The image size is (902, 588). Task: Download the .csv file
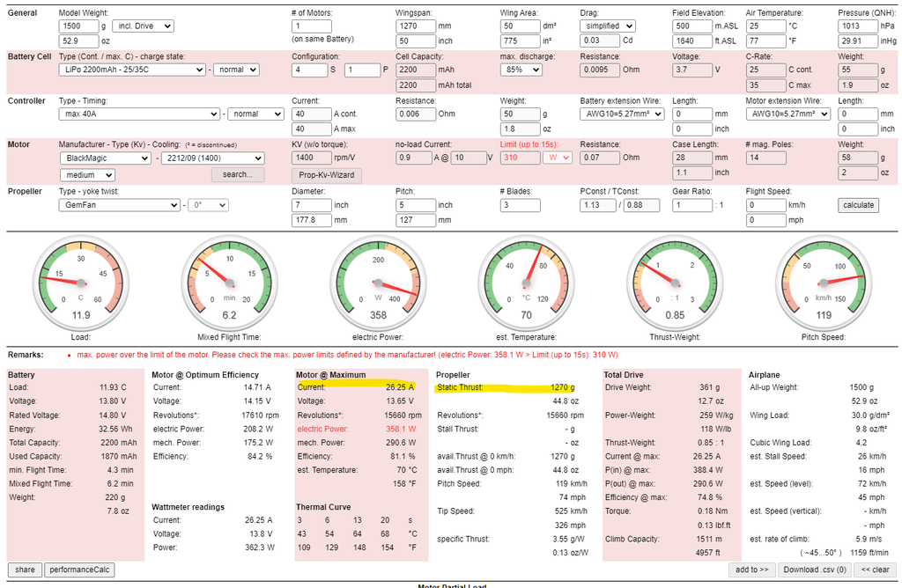(x=815, y=570)
